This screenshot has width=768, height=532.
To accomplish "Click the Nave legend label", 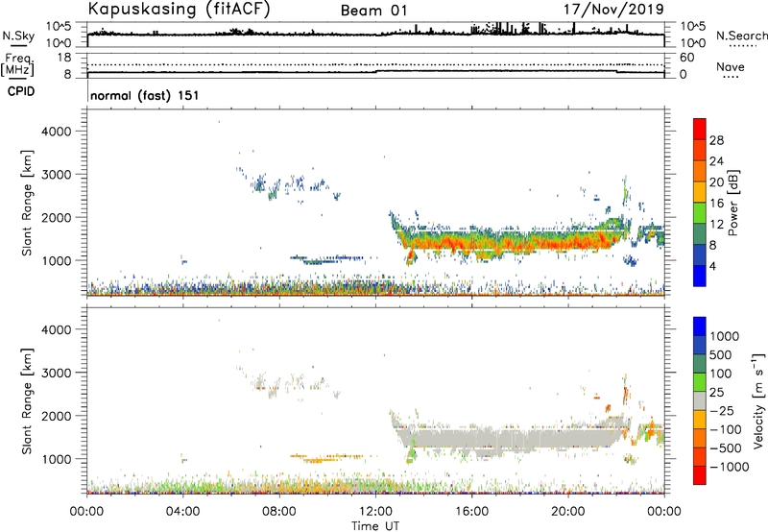I will click(731, 67).
